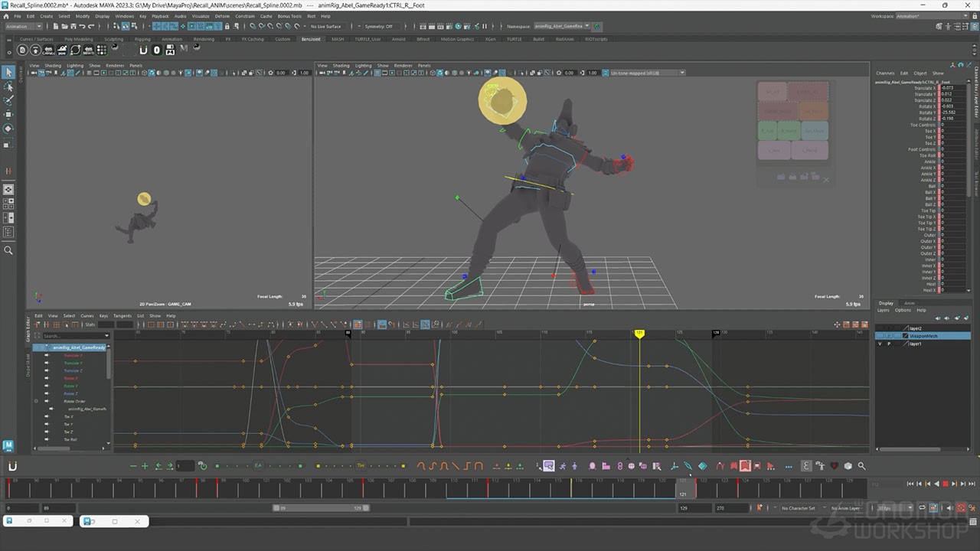Select Translate Y channel in Graph Editor outliner
This screenshot has height=551, width=980.
[x=73, y=364]
